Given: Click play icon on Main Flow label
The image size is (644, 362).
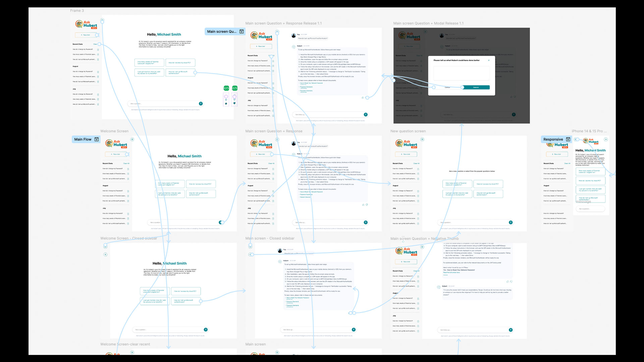Looking at the screenshot, I should (97, 139).
